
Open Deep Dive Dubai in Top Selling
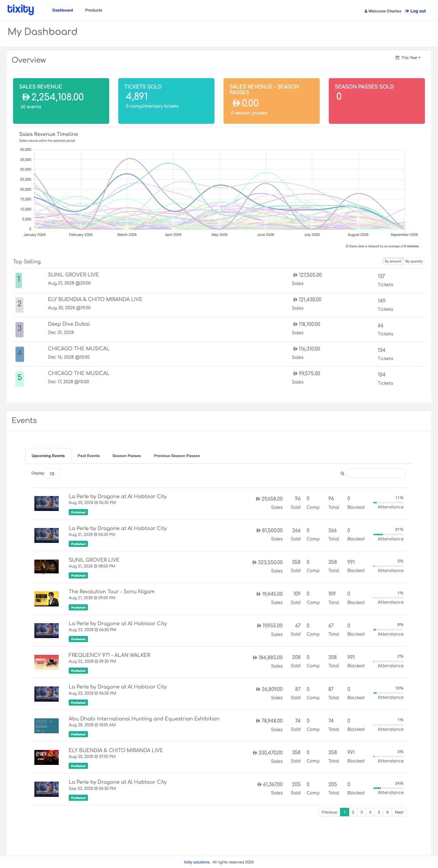click(69, 324)
